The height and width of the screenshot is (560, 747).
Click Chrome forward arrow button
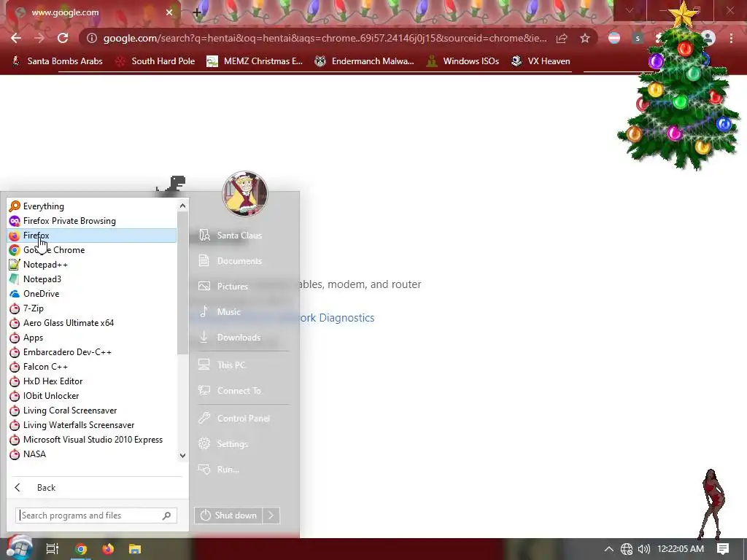[39, 38]
